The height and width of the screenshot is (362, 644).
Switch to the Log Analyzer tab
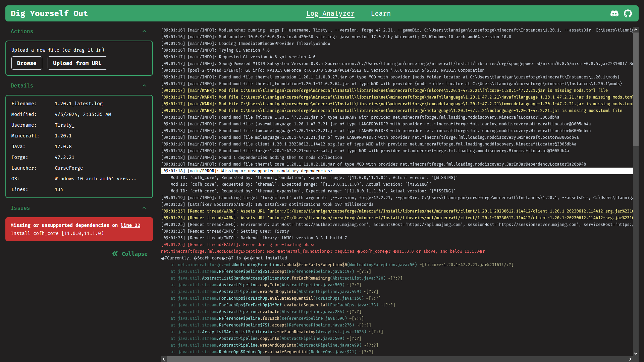tap(330, 13)
